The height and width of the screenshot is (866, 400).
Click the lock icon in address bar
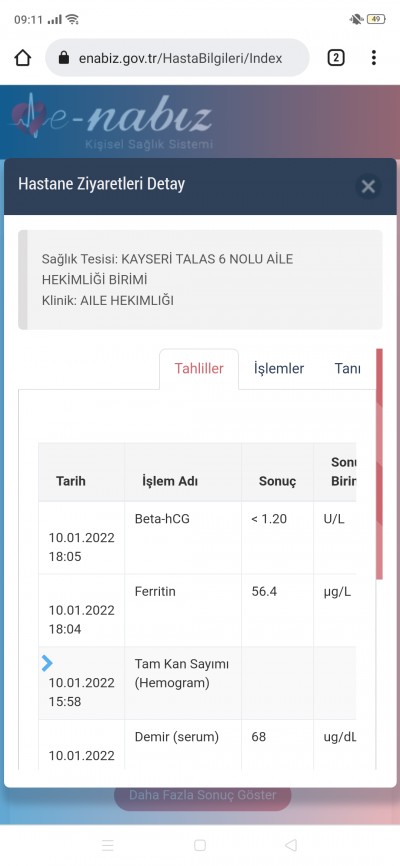(x=64, y=58)
